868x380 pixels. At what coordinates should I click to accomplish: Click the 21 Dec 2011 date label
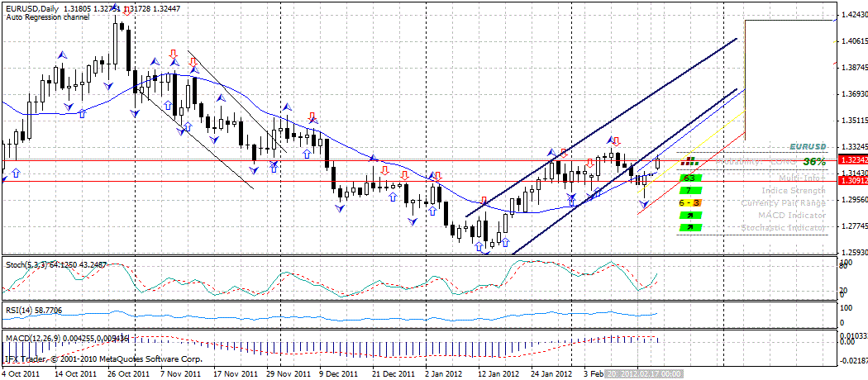393,374
